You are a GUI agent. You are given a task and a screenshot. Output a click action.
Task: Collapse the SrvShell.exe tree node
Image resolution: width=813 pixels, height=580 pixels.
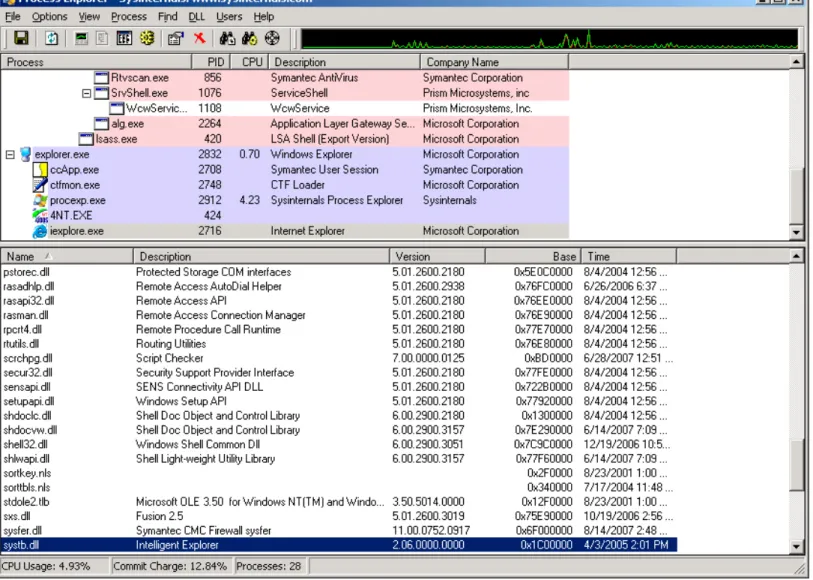pos(87,93)
